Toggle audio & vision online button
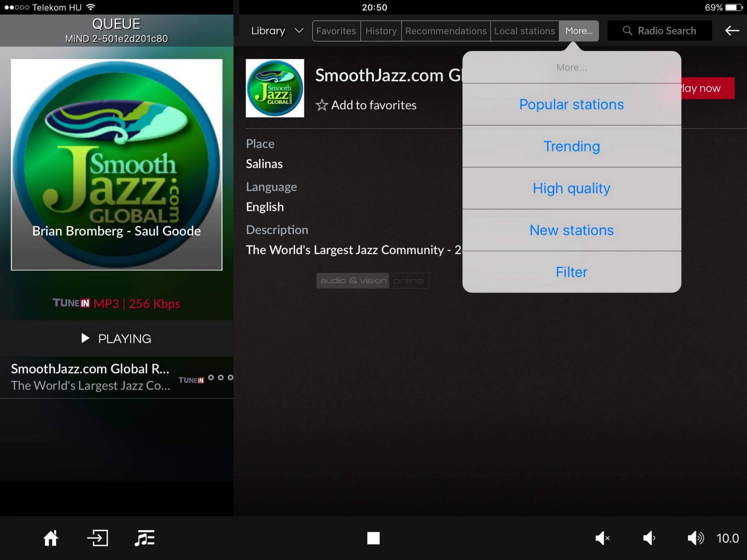747x560 pixels. pyautogui.click(x=372, y=281)
